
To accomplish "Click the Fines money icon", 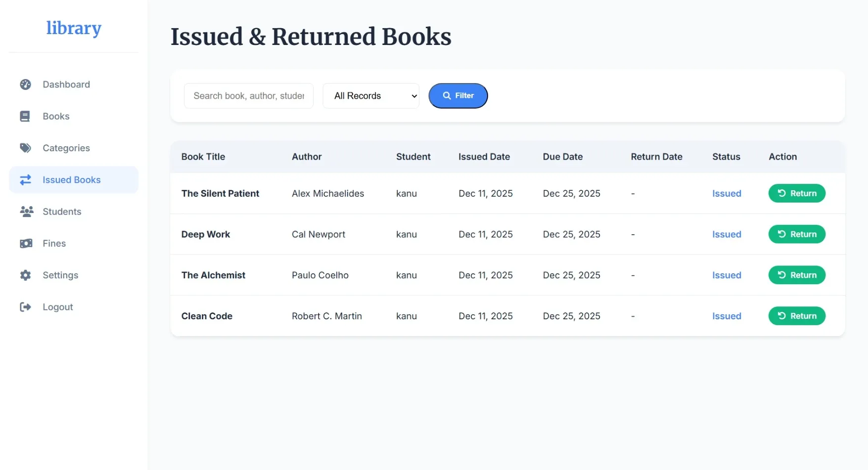I will (x=25, y=243).
